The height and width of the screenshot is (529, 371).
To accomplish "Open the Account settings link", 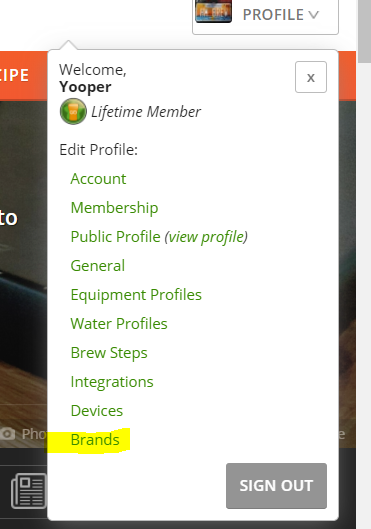I will coord(98,179).
